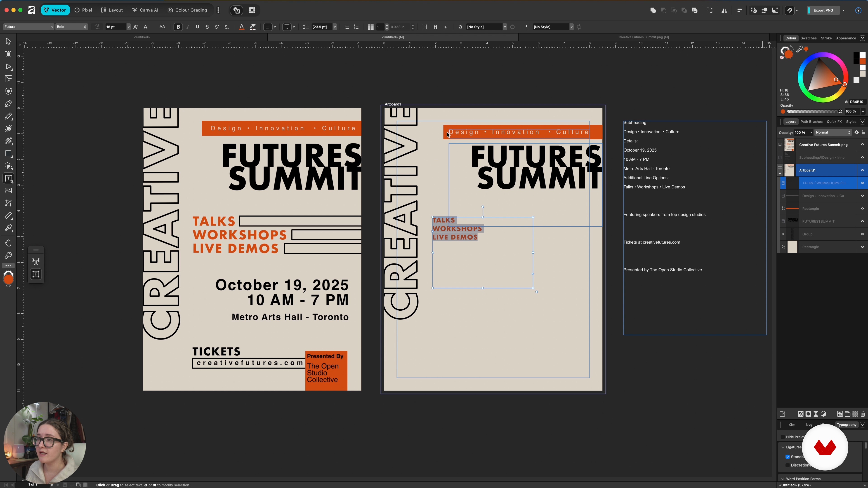Toggle bold formatting
Image resolution: width=868 pixels, height=488 pixels.
(x=178, y=27)
